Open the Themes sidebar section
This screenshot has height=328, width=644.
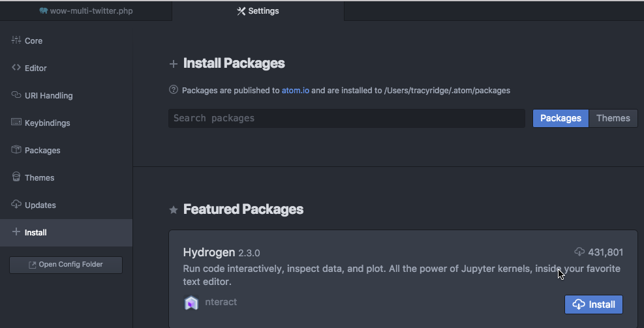(66, 178)
